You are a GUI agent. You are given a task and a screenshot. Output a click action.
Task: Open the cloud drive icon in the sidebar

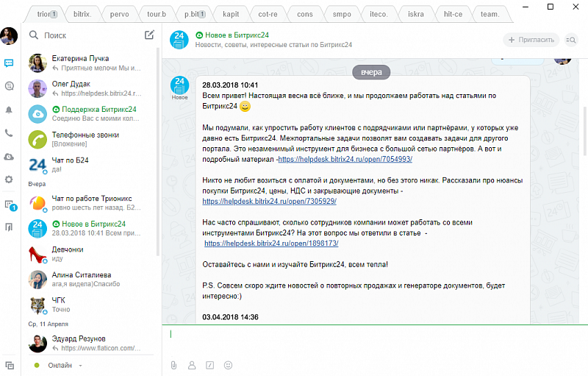[x=9, y=157]
